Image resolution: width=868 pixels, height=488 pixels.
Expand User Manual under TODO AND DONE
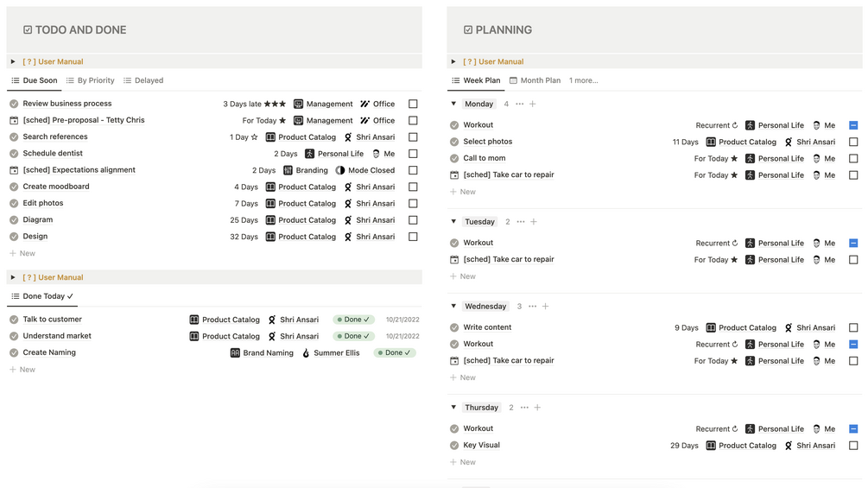pyautogui.click(x=13, y=62)
